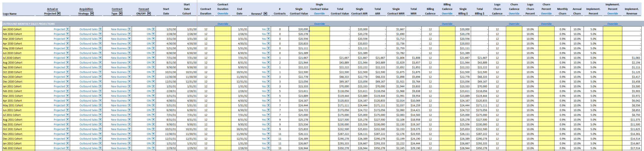Open Outbound Sales dropdown arrow for Dec 2030 Cohort
Screen dimensions: 644x151
pos(100,82)
